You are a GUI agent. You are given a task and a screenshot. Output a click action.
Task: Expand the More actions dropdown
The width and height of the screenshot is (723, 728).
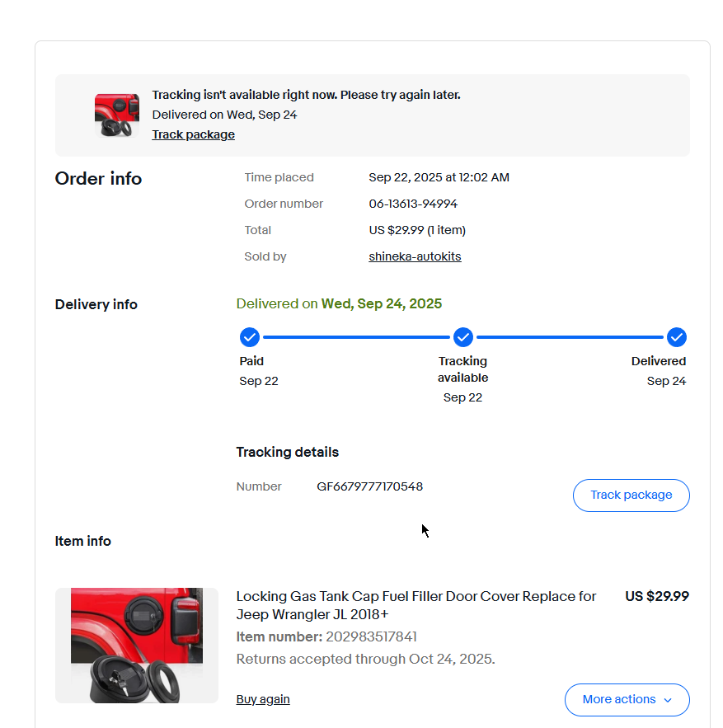(627, 699)
